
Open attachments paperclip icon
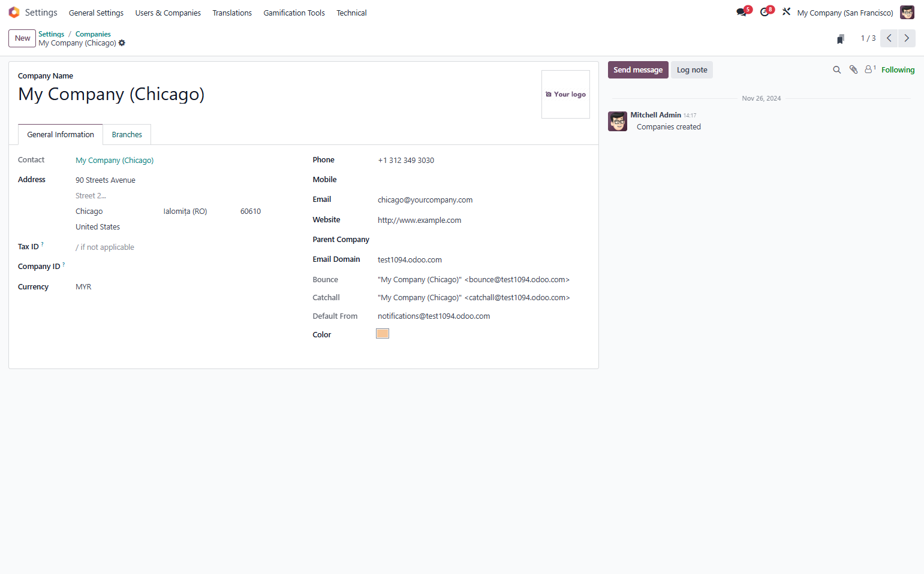click(854, 70)
